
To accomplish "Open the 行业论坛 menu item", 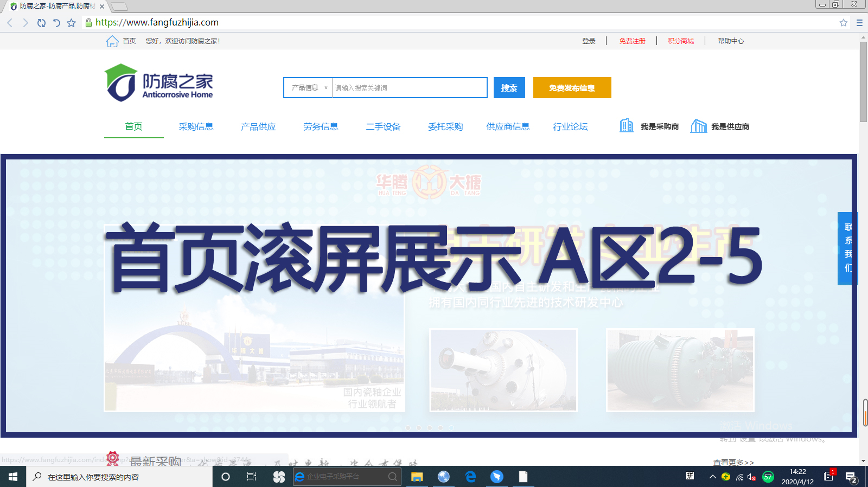I will [x=570, y=126].
